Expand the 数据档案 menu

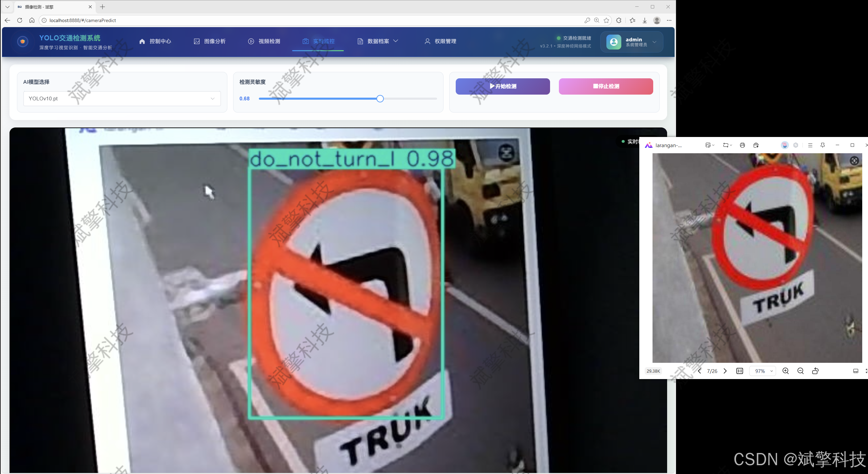point(378,41)
